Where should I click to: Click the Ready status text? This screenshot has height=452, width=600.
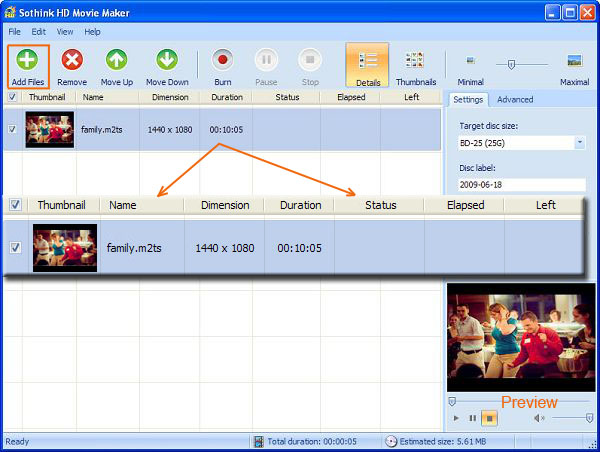pyautogui.click(x=17, y=442)
